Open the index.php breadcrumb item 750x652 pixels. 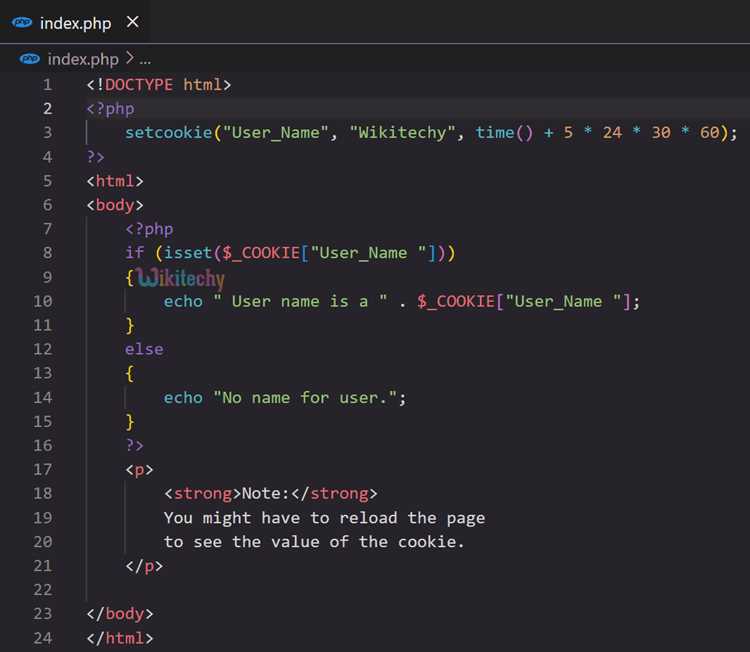click(83, 59)
